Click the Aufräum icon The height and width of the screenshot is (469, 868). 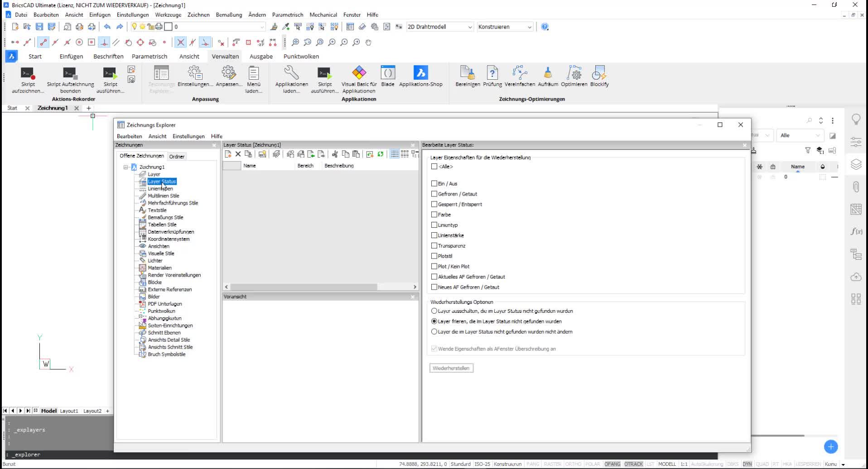point(548,73)
